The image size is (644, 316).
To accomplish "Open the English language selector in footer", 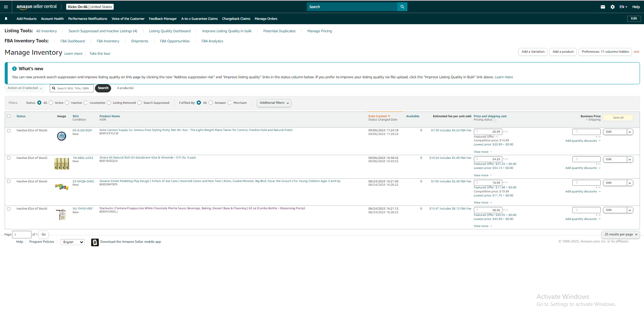I will [72, 242].
